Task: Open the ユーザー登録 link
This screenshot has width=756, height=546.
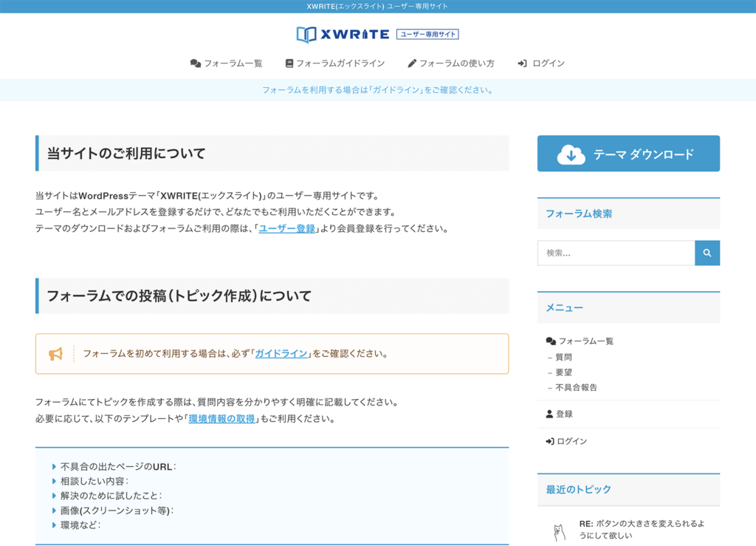Action: click(x=286, y=228)
